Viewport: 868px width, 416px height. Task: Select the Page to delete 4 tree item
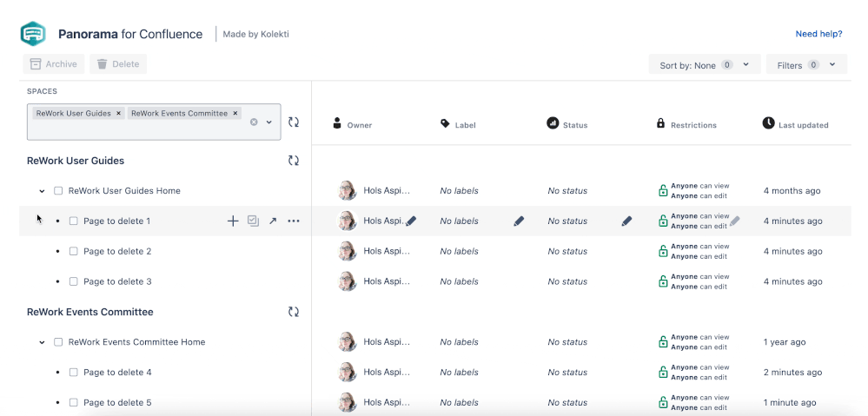point(117,373)
